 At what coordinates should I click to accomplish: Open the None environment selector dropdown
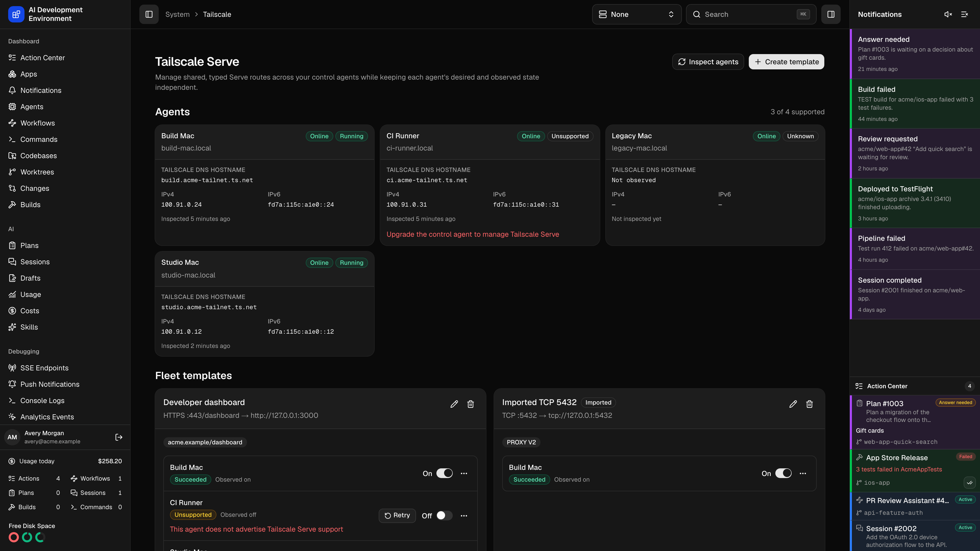click(x=636, y=14)
